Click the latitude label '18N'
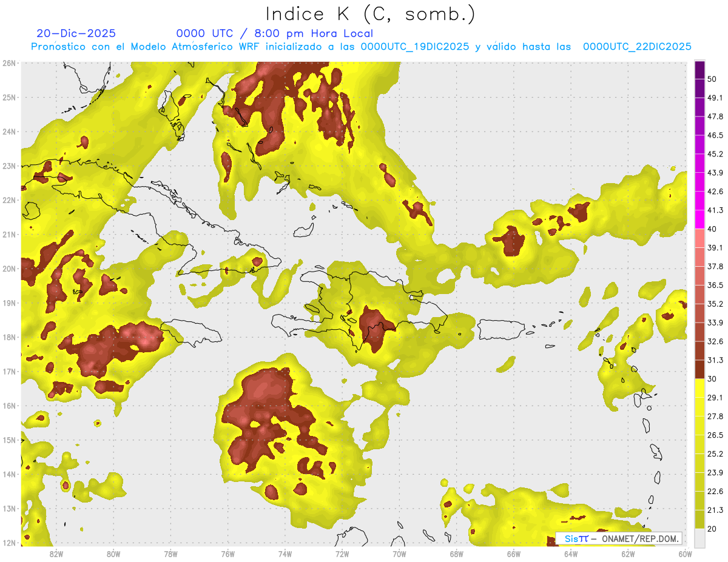Screen dimensions: 728x562 pos(9,337)
